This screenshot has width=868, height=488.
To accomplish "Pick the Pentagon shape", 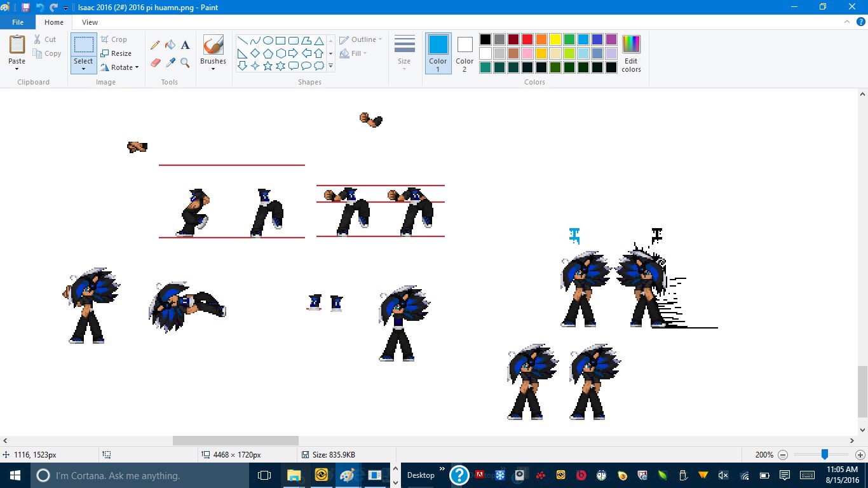I will click(x=268, y=53).
